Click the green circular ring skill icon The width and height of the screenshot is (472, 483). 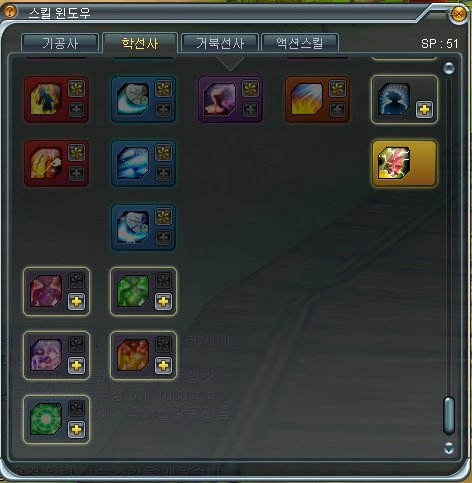pyautogui.click(x=46, y=419)
